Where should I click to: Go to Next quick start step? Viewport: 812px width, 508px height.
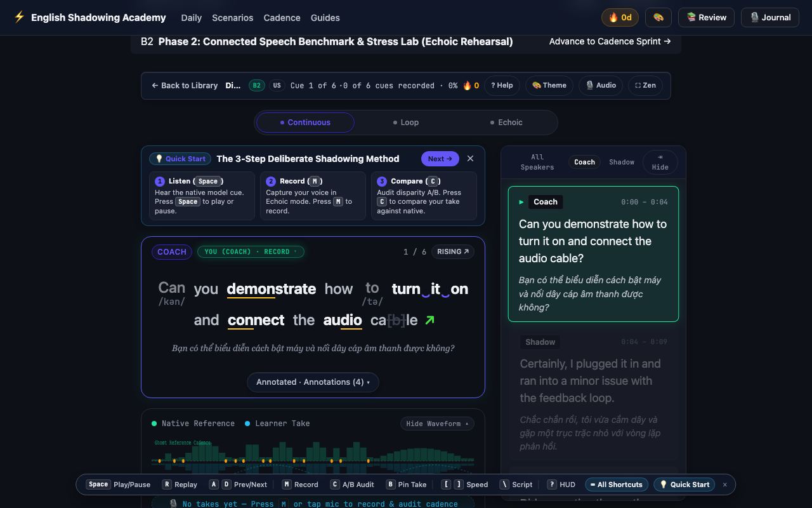440,159
